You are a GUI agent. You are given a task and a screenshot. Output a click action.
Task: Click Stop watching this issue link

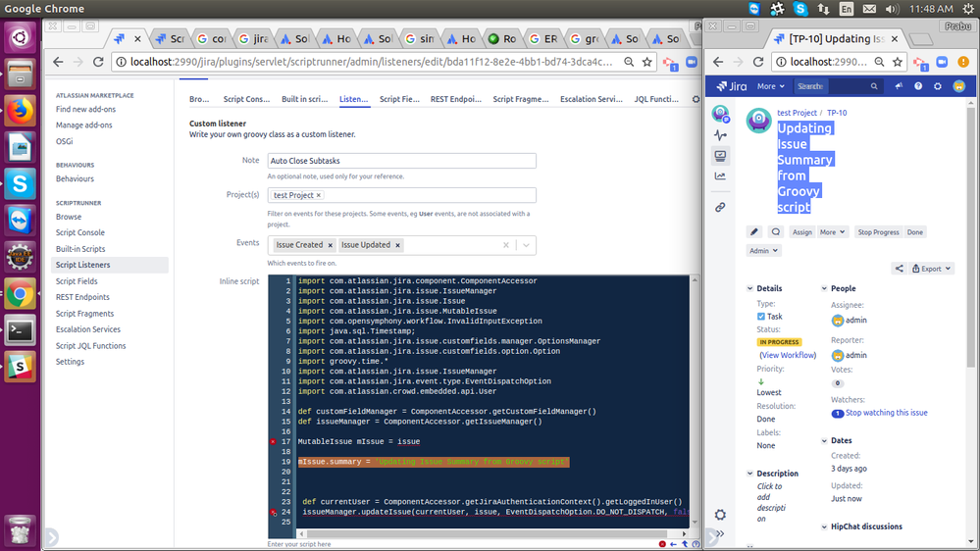click(886, 413)
